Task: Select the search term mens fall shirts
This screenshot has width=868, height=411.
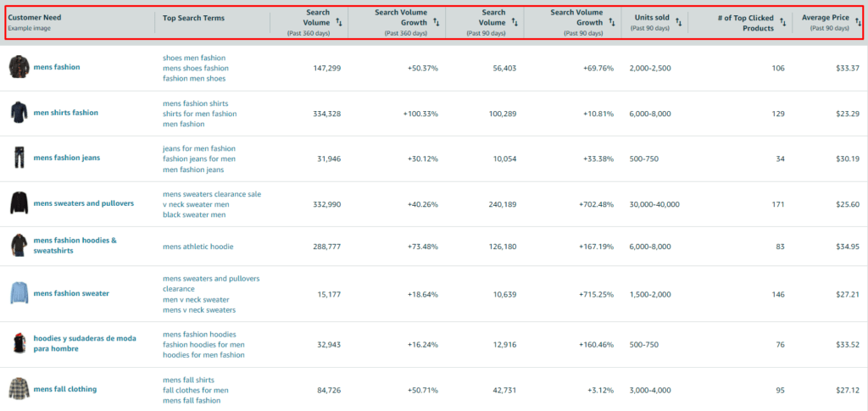Action: pos(189,380)
